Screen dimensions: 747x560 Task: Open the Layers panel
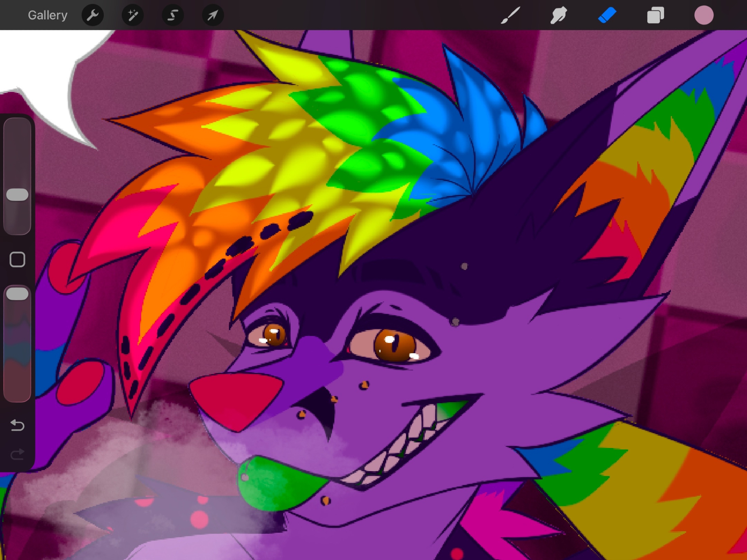(x=655, y=15)
